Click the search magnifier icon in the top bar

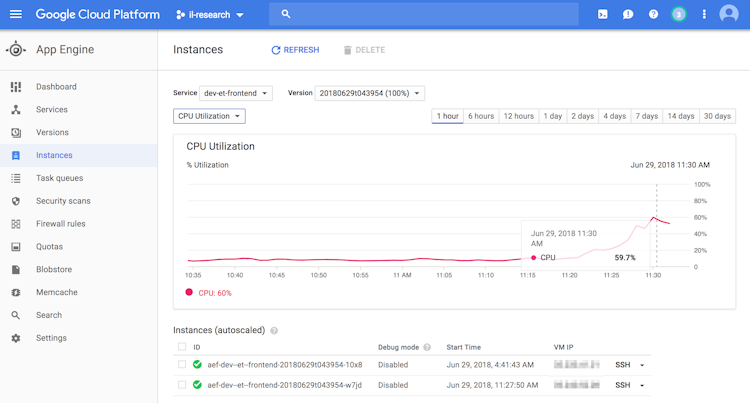pyautogui.click(x=286, y=14)
